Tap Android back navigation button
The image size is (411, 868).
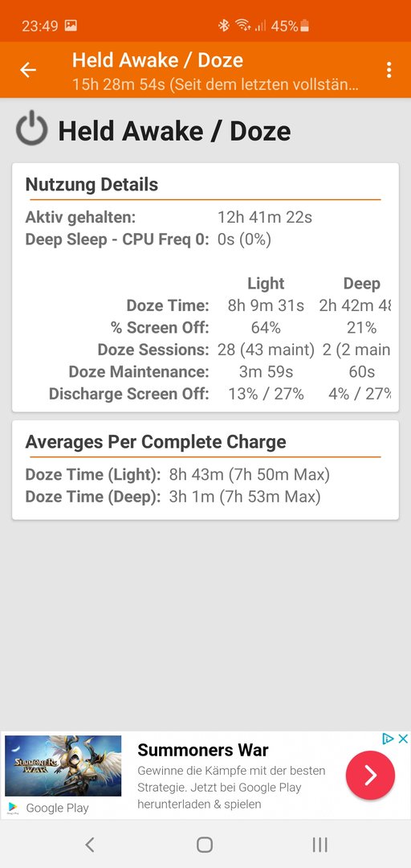(90, 844)
